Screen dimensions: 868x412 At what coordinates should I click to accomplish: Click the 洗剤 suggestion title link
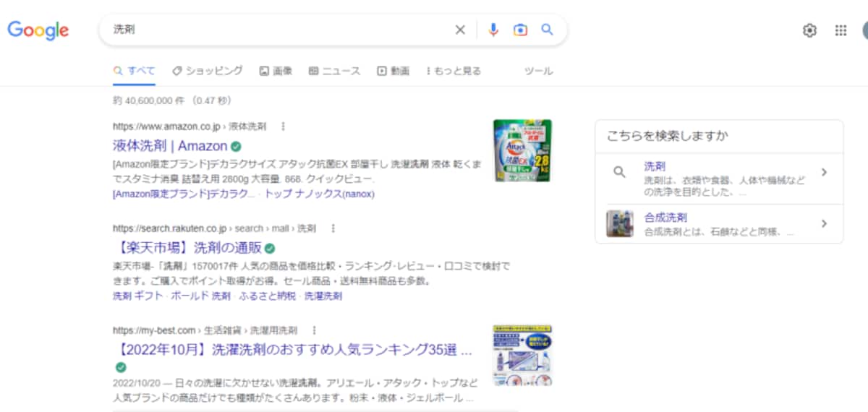pos(655,166)
